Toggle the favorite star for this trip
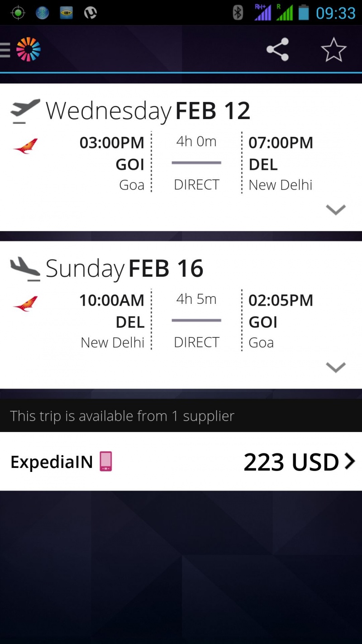 (x=333, y=49)
